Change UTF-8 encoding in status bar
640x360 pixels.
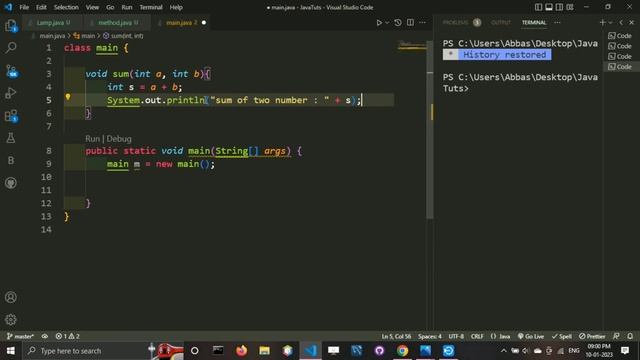tap(456, 336)
